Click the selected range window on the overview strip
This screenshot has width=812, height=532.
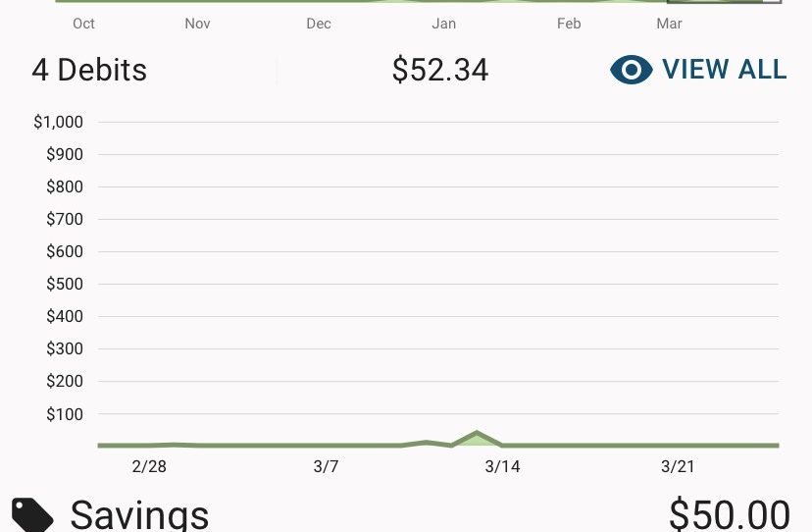(x=724, y=2)
